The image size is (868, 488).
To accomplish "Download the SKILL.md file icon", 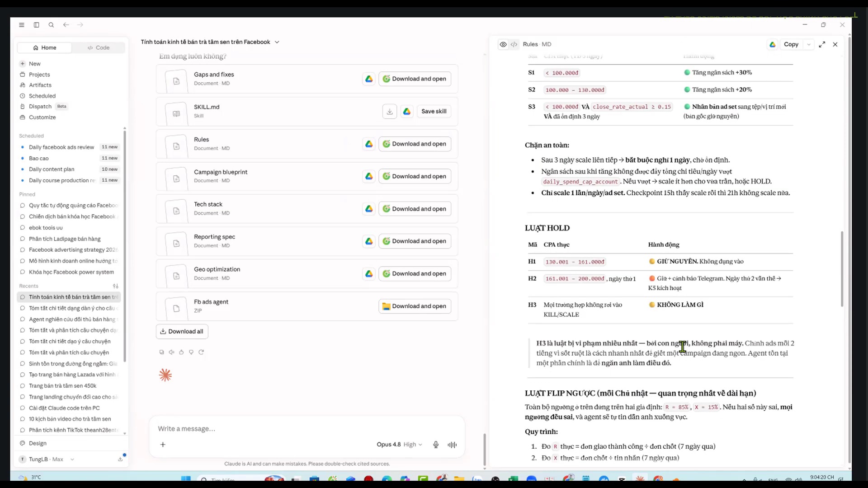I will point(390,111).
